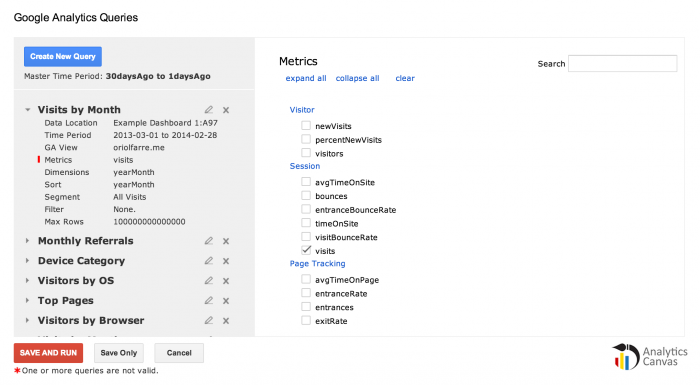Expand the Monthly Referrals query
The height and width of the screenshot is (385, 700).
point(28,241)
